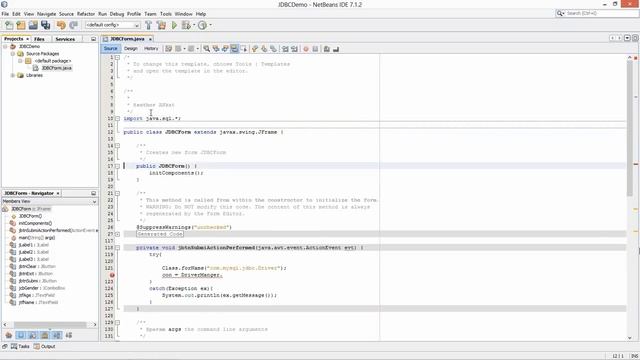Viewport: 640px width, 360px height.
Task: Click the error marker on line 122
Action: [112, 275]
